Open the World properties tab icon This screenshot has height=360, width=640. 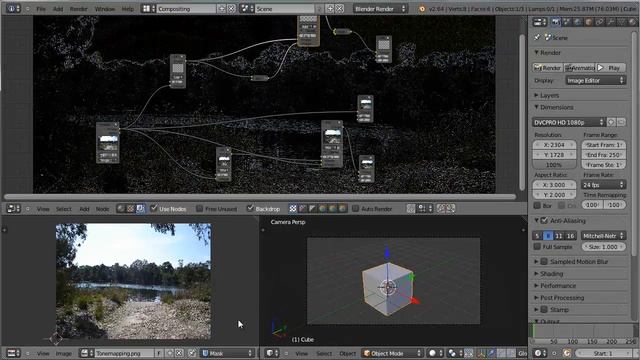point(578,22)
